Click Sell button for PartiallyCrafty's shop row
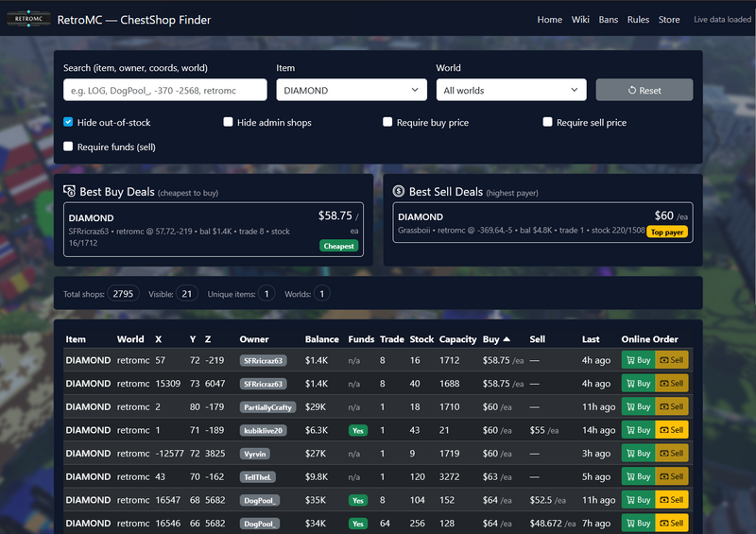 (x=672, y=407)
